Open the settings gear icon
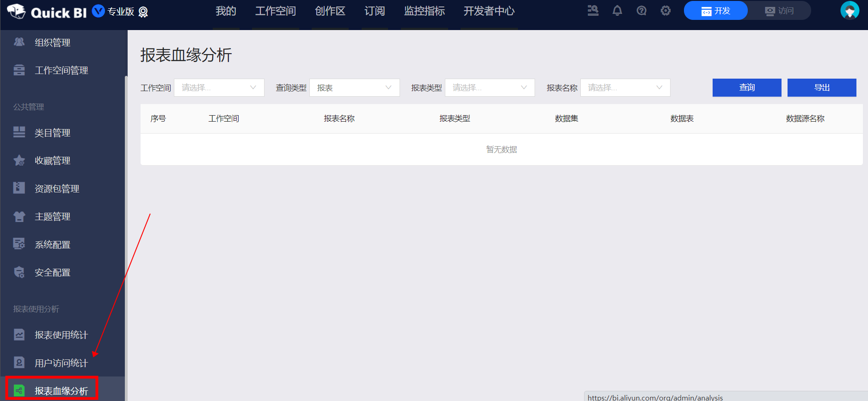This screenshot has width=868, height=401. pos(665,11)
